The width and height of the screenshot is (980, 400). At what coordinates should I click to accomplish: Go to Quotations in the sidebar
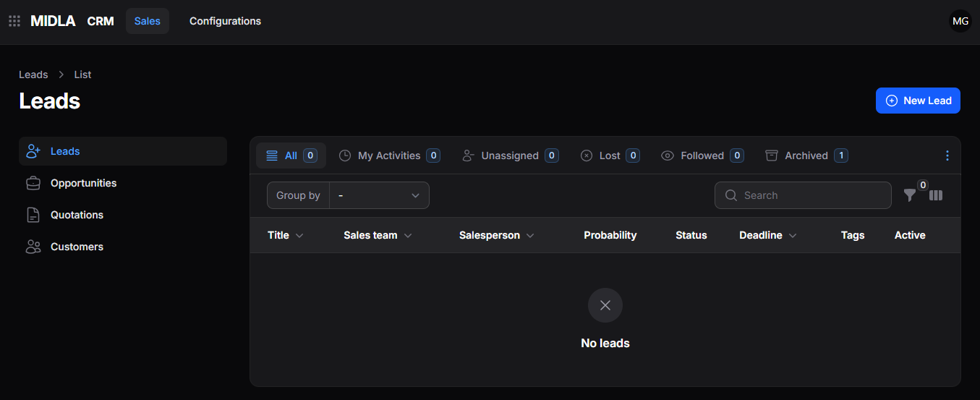[x=123, y=215]
